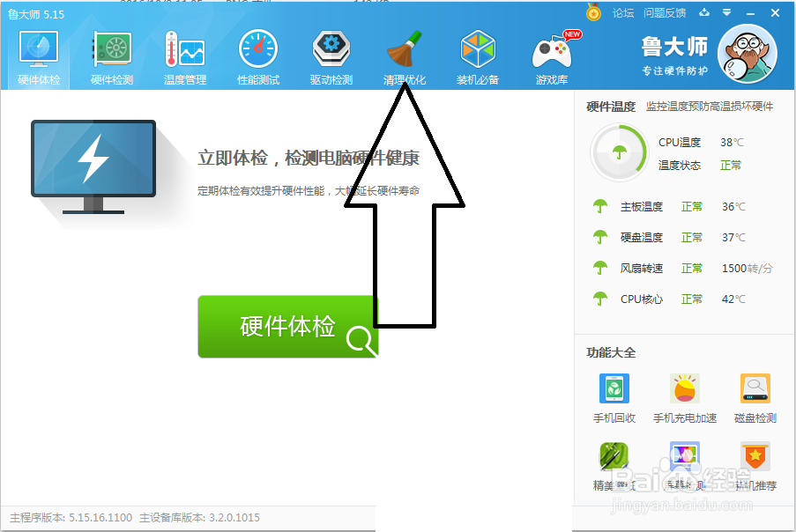Click the CPU temperature gauge ring
796x532 pixels.
coord(620,152)
